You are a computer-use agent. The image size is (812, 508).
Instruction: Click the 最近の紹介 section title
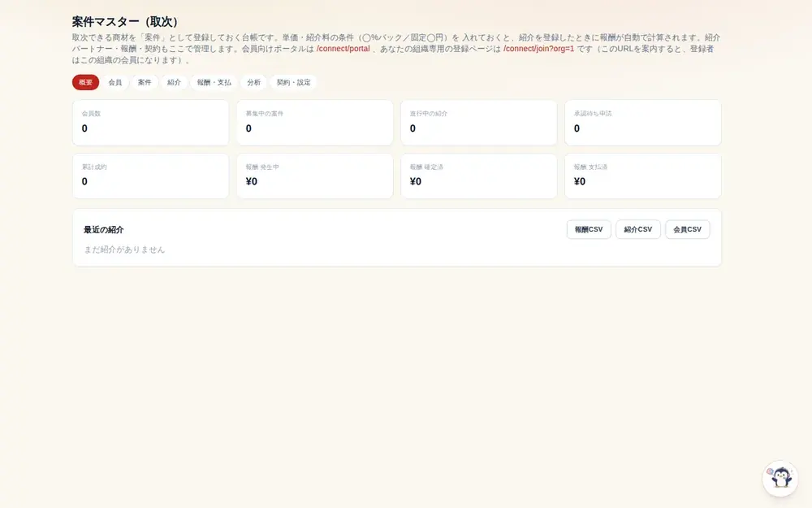[104, 230]
